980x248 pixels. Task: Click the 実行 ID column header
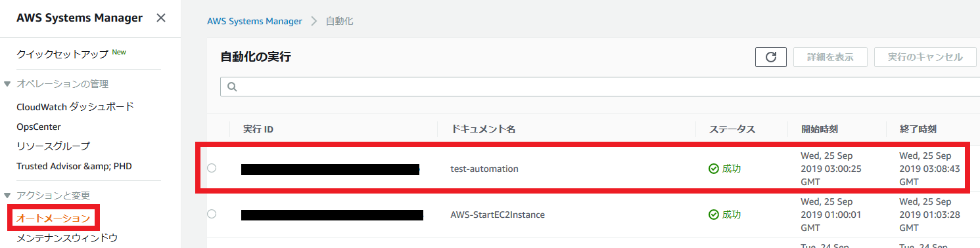258,129
